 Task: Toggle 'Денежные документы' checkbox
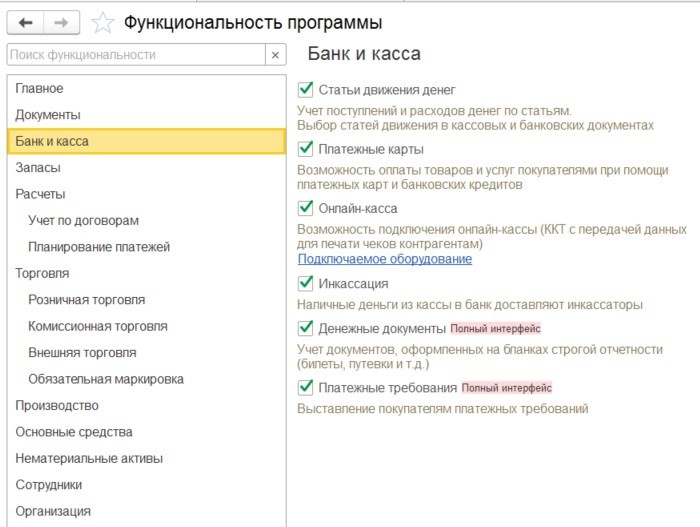(305, 328)
